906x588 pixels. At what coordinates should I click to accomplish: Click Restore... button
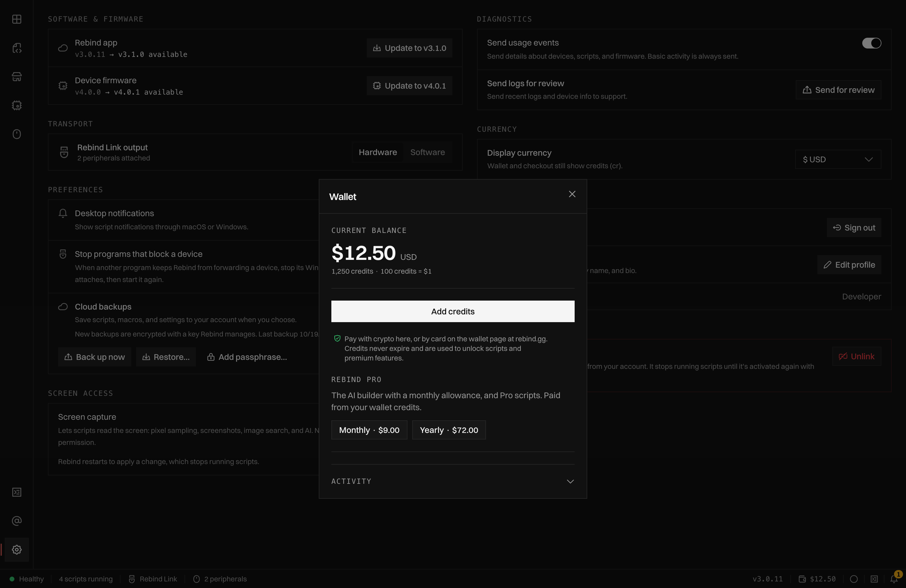coord(166,357)
